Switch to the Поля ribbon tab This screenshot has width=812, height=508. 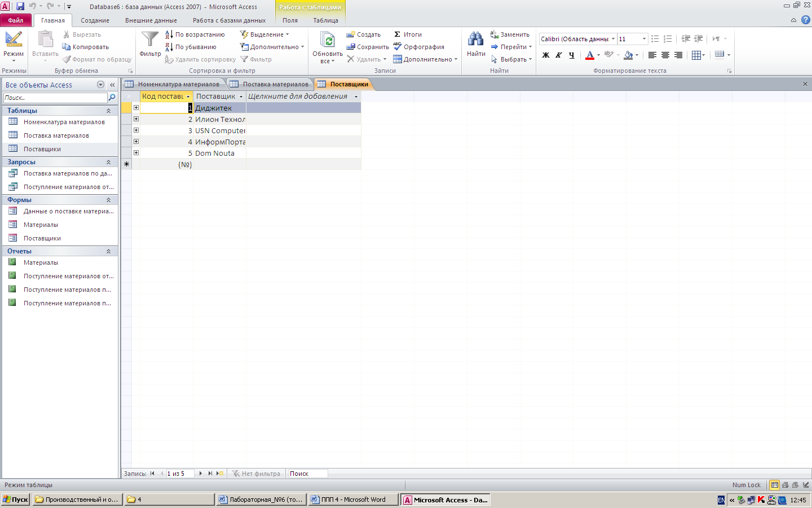pos(290,20)
